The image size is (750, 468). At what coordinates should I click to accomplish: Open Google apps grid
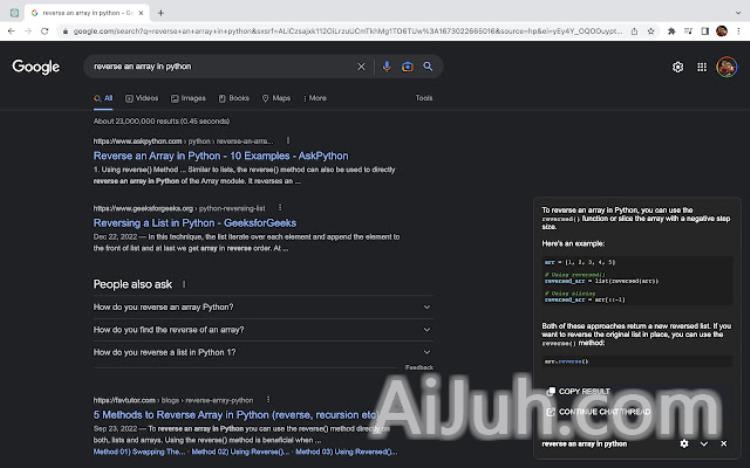point(702,67)
